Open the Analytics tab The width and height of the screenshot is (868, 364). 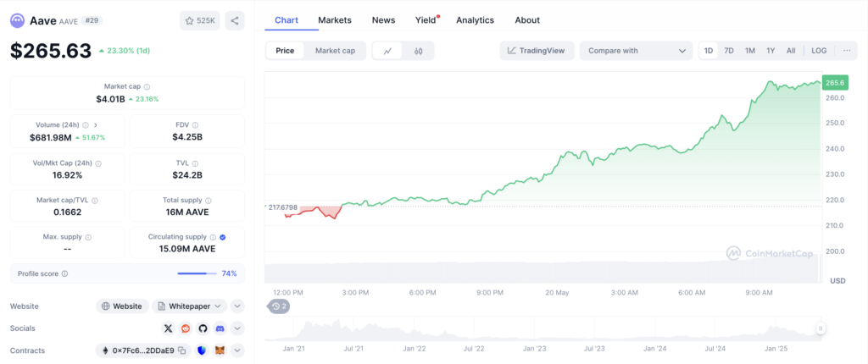click(475, 20)
